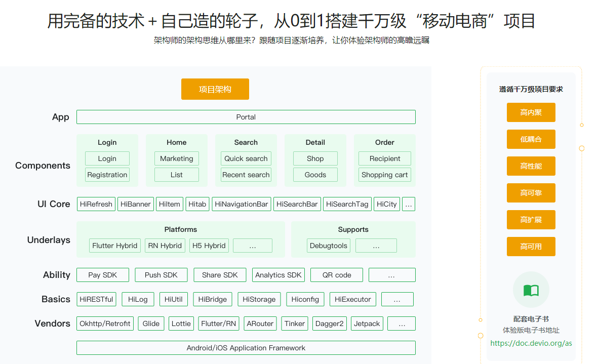Click the Analytics SDK ability box
Screen dimensions: 598x364
click(x=278, y=275)
